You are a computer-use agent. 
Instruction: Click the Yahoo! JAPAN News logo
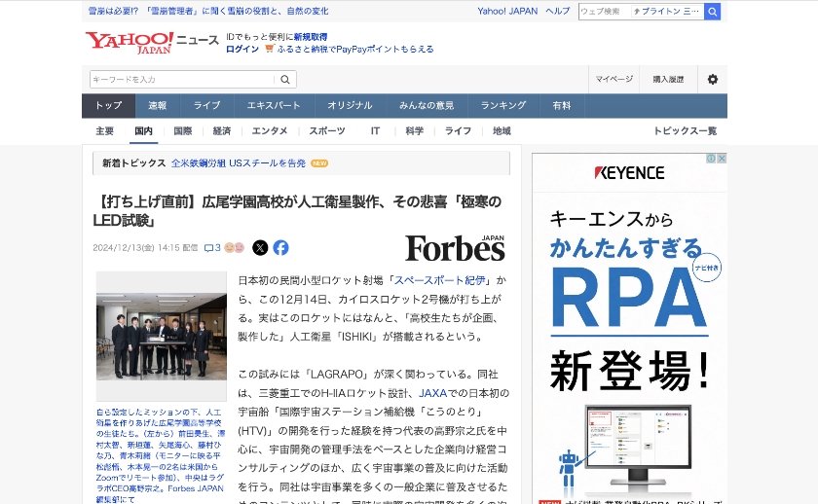pos(151,42)
